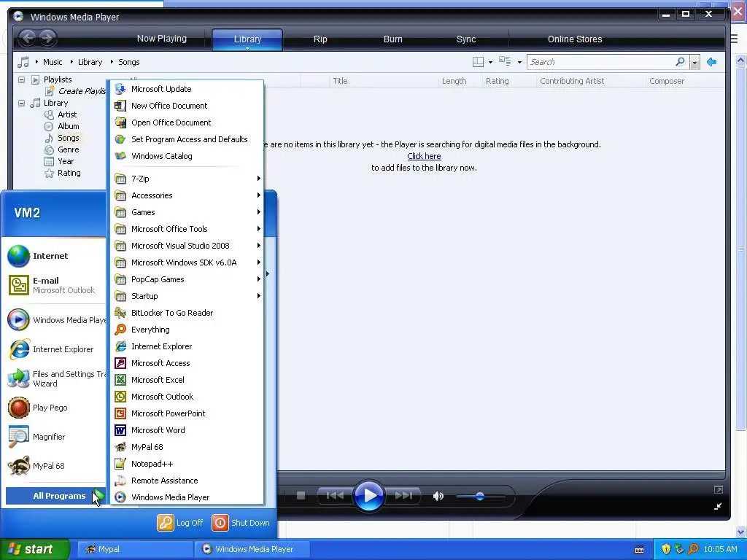This screenshot has height=560, width=747.
Task: Select Artist in the library tree
Action: click(67, 114)
